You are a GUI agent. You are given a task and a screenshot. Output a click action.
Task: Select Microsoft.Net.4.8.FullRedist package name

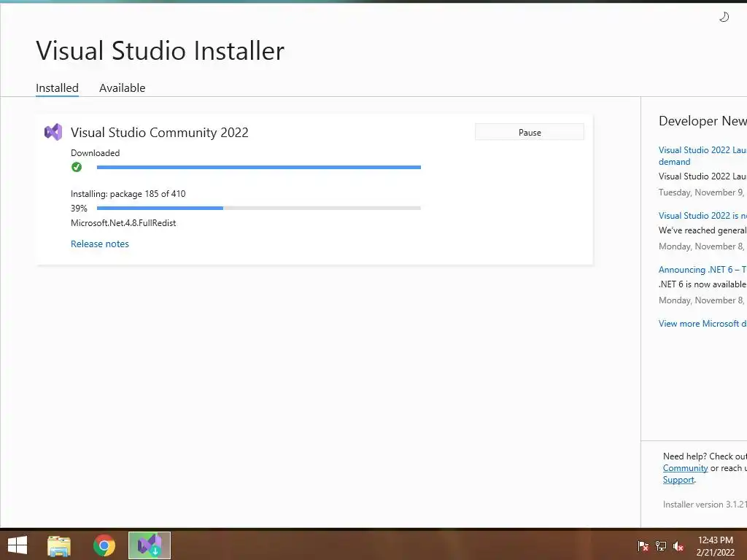(123, 223)
